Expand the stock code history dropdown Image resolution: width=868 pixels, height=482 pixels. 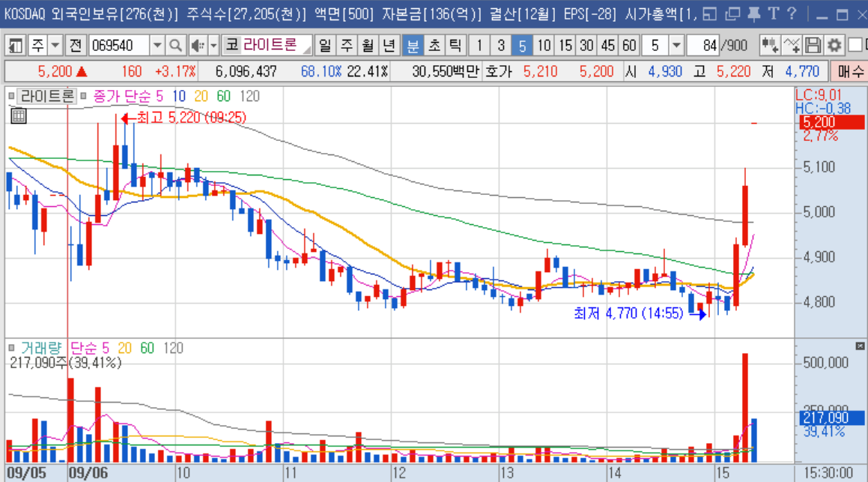click(x=157, y=46)
